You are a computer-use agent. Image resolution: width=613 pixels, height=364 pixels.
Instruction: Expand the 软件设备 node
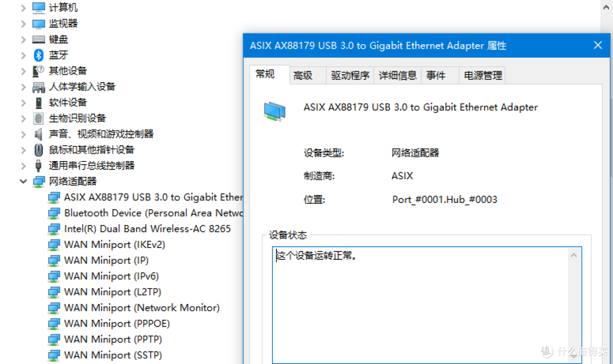[23, 103]
